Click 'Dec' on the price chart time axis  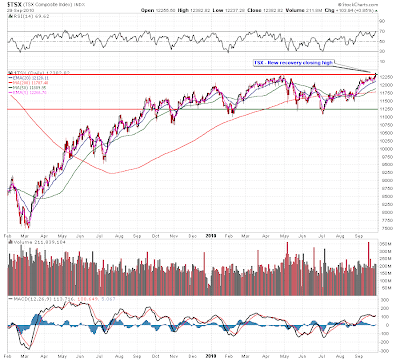click(x=192, y=236)
